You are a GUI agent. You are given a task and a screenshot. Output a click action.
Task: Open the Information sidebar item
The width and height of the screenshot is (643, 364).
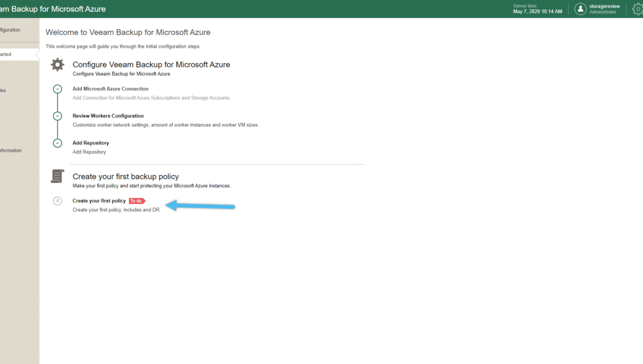pyautogui.click(x=10, y=150)
